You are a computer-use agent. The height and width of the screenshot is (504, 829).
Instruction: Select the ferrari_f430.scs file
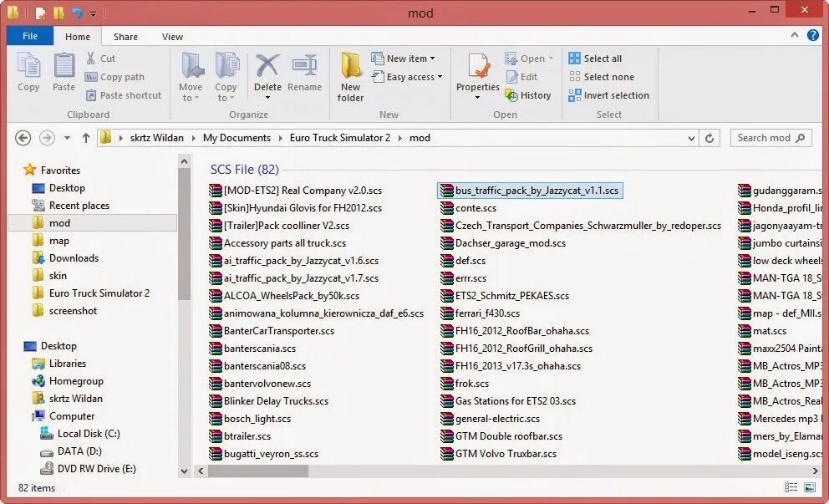click(480, 313)
